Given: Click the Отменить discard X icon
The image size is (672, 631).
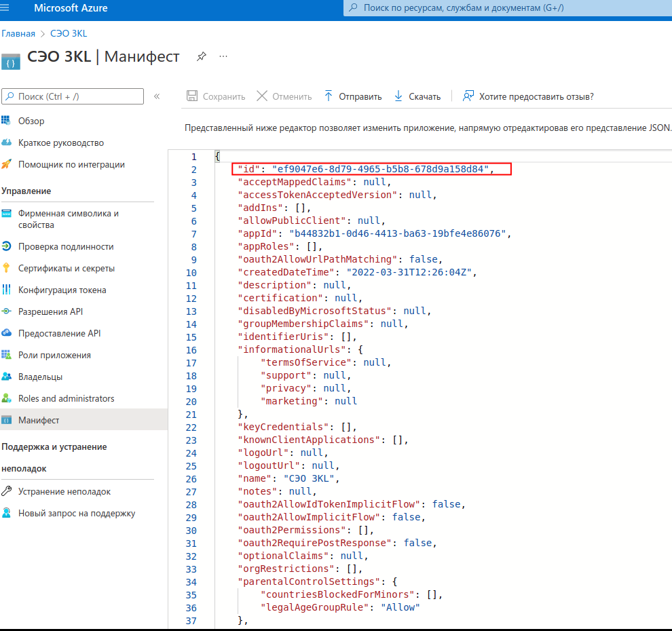Looking at the screenshot, I should click(262, 96).
